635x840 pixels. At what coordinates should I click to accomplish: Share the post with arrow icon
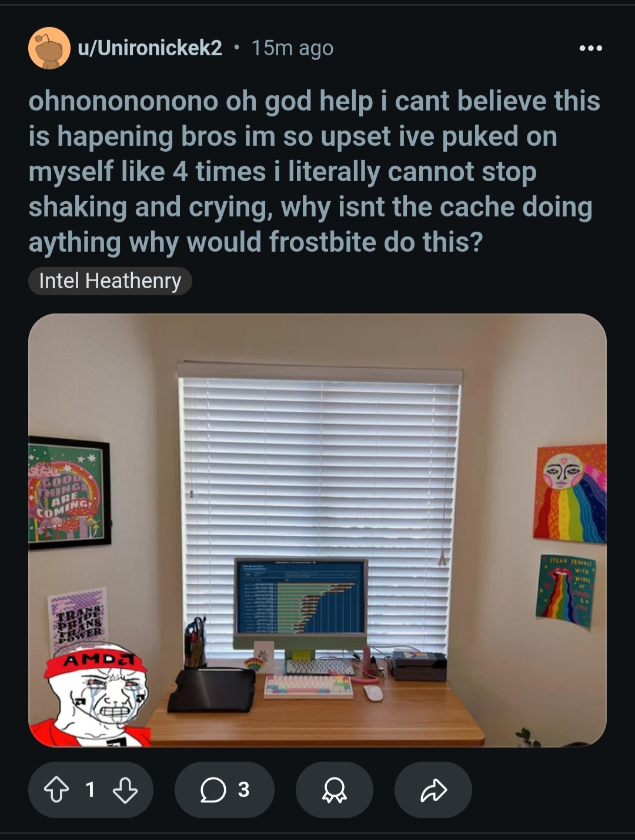433,790
